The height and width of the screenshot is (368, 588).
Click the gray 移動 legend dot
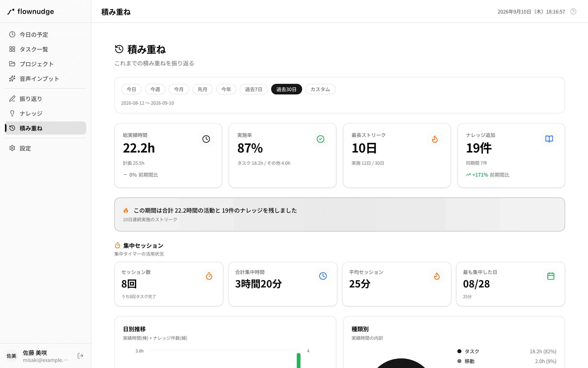(459, 361)
